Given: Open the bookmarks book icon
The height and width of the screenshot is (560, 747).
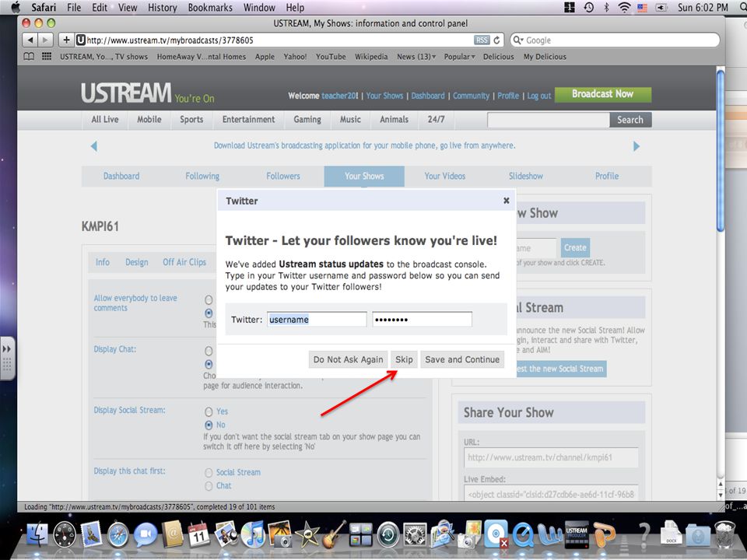Looking at the screenshot, I should coord(29,57).
